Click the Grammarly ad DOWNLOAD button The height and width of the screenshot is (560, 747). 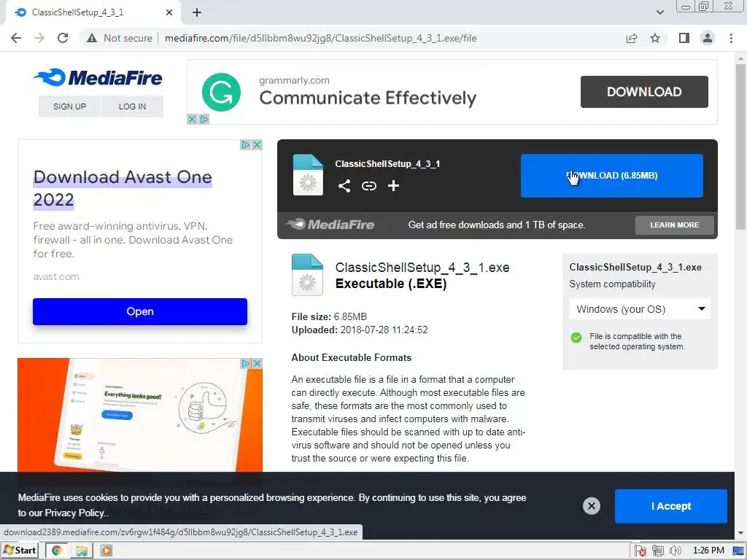click(x=644, y=91)
